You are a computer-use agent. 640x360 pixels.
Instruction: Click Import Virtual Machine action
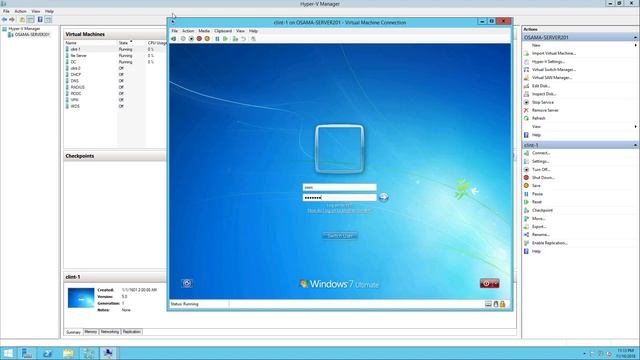[x=553, y=53]
